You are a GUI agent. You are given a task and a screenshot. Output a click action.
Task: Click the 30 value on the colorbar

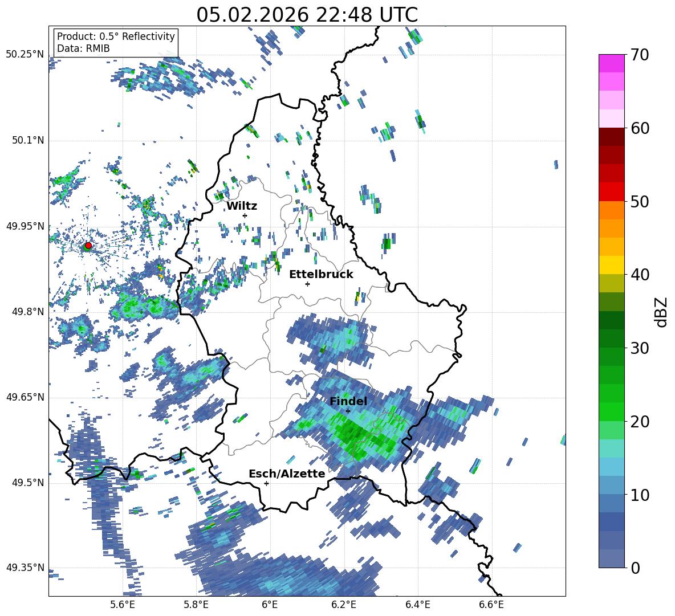pos(640,348)
